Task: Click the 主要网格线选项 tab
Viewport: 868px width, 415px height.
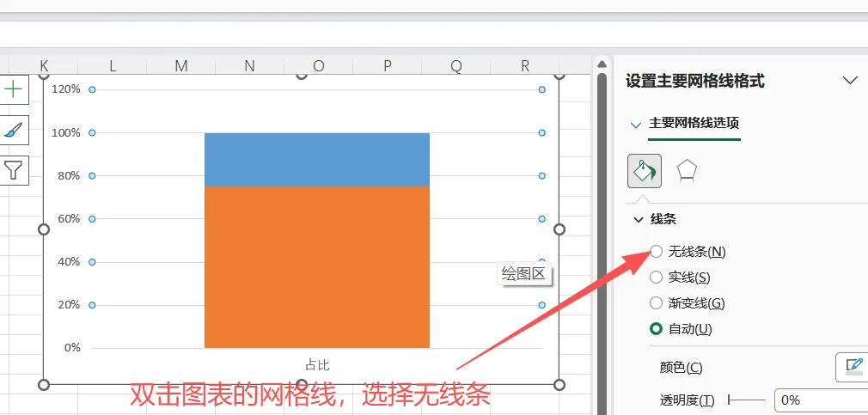Action: coord(694,123)
